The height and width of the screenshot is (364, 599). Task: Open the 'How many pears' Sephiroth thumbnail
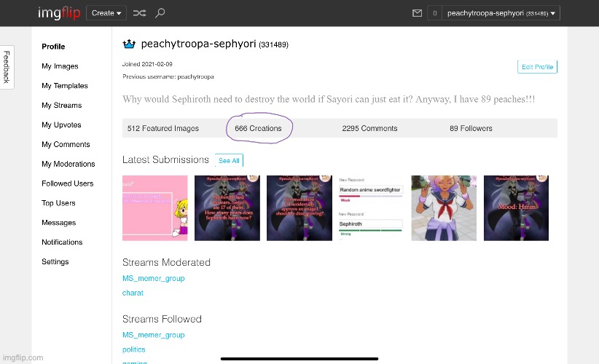tap(227, 208)
